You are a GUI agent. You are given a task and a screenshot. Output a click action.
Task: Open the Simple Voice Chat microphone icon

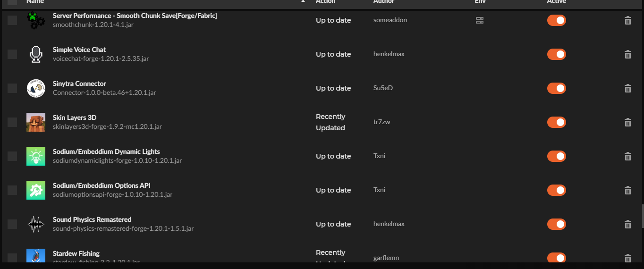coord(36,54)
